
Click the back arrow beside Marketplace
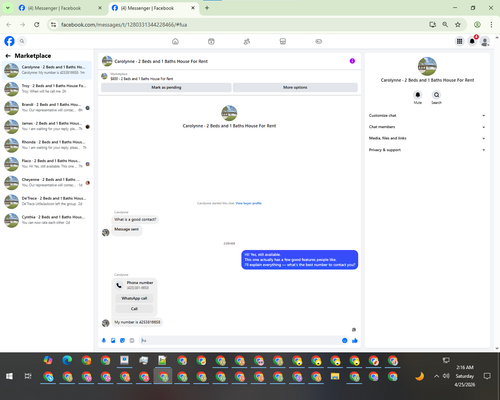tap(8, 56)
